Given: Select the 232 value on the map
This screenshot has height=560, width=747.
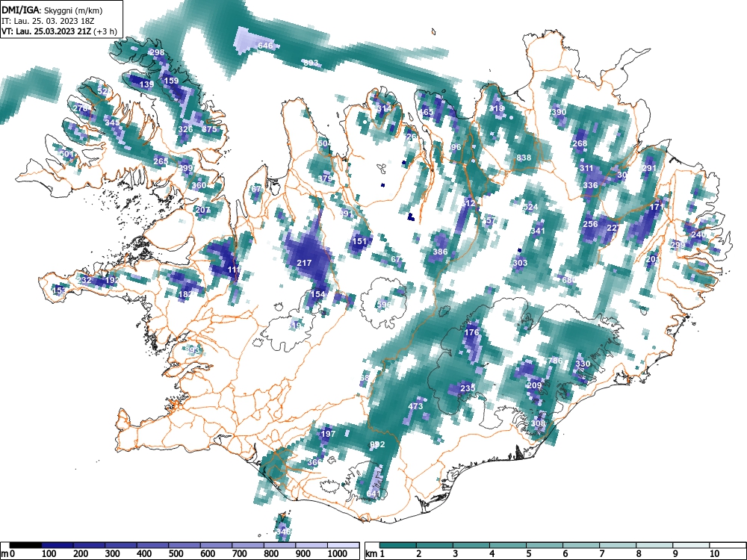Looking at the screenshot, I should [x=84, y=280].
